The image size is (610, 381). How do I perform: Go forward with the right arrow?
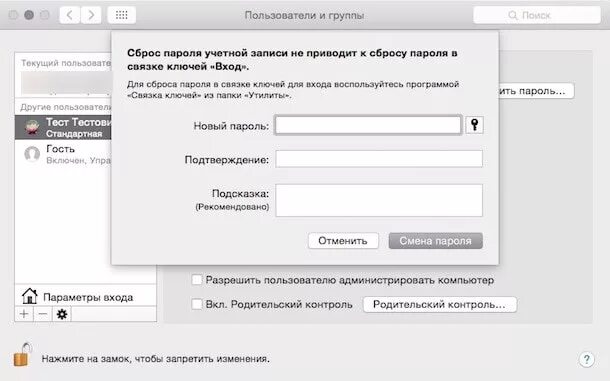(x=91, y=15)
